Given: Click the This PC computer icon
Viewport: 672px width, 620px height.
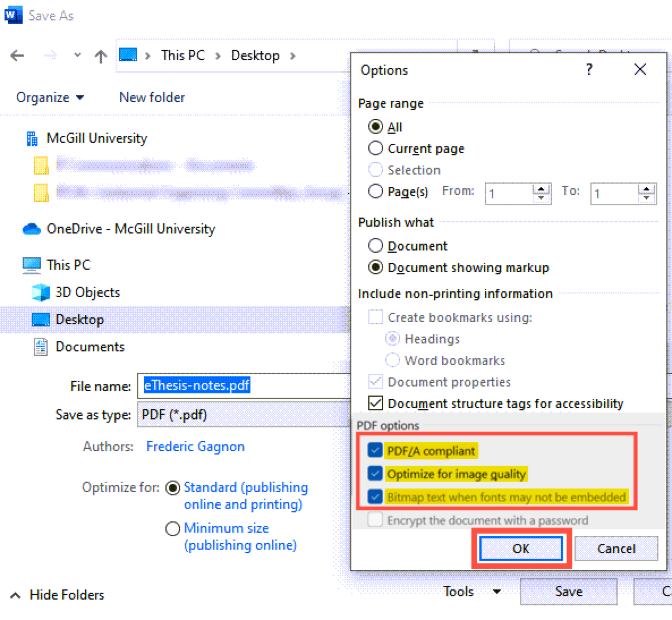Looking at the screenshot, I should tap(32, 265).
